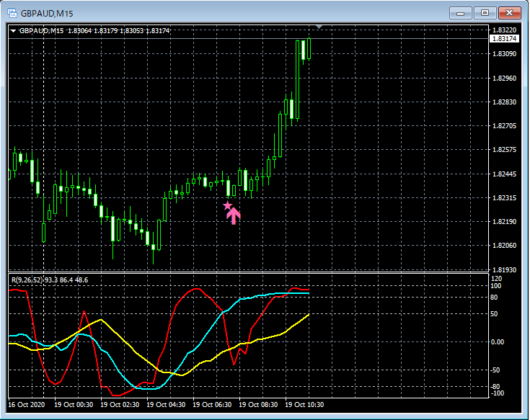Viewport: 530px width, 420px height.
Task: Minimize the GBPAUD,M15 chart window
Action: click(460, 13)
